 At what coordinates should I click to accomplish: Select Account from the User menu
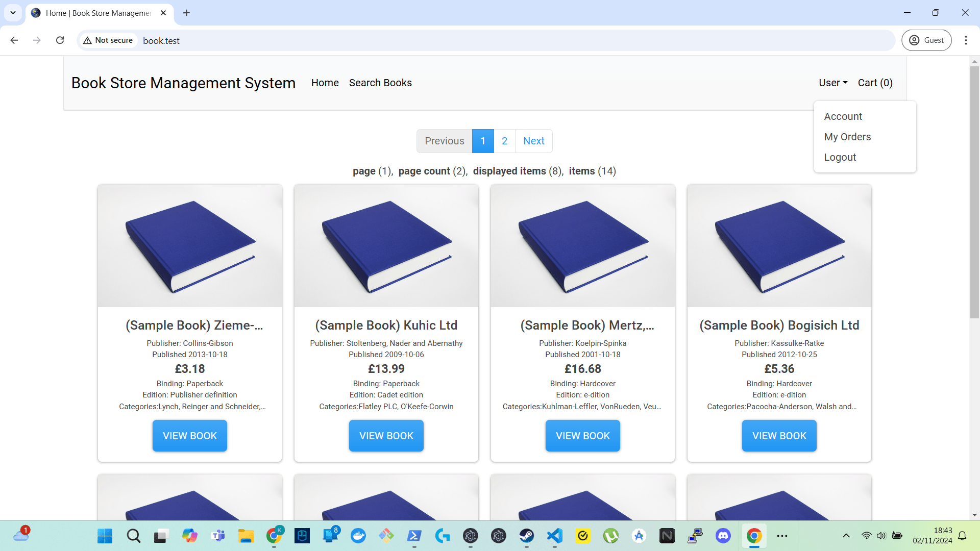click(843, 116)
